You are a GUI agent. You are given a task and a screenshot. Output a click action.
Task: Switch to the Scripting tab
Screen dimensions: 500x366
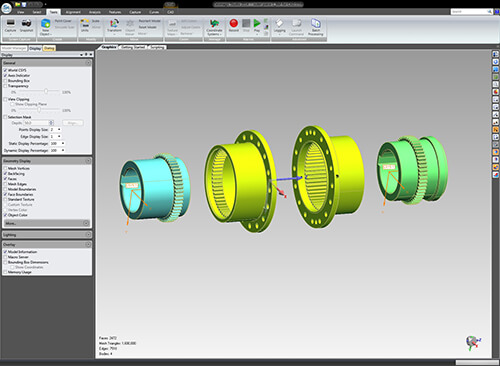pyautogui.click(x=157, y=47)
